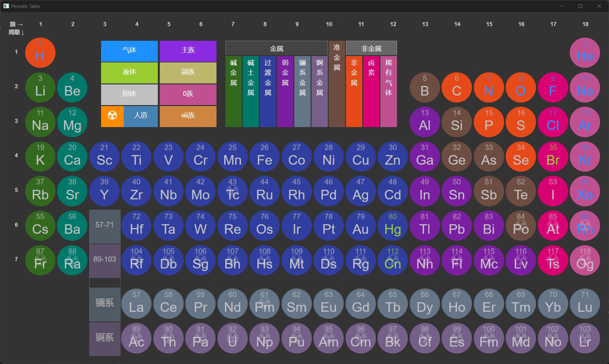The width and height of the screenshot is (609, 364).
Task: Click the 锕系金属 (actinide metal) legend bar
Action: [x=319, y=91]
